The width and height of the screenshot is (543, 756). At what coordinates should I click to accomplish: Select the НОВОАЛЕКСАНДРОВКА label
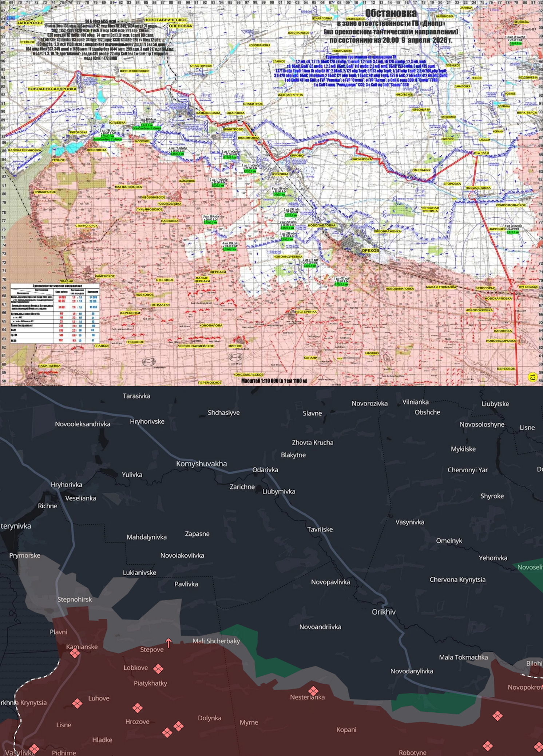(52, 89)
